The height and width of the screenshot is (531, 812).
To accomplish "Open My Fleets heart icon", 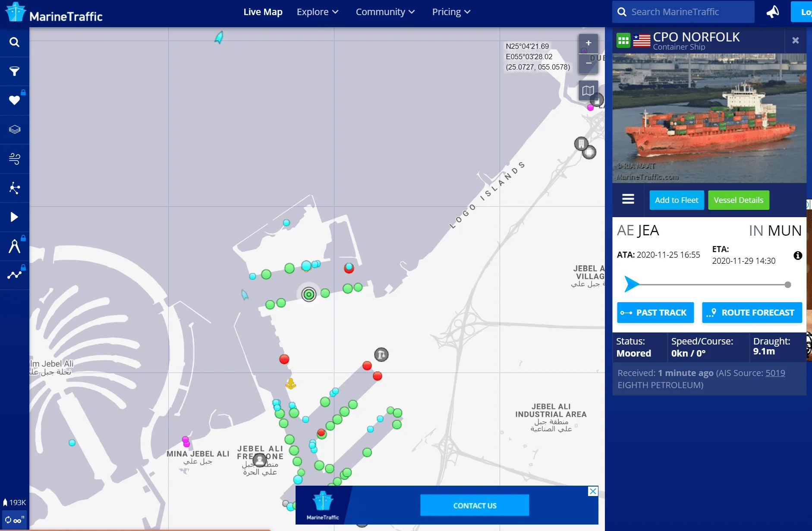I will click(x=14, y=100).
